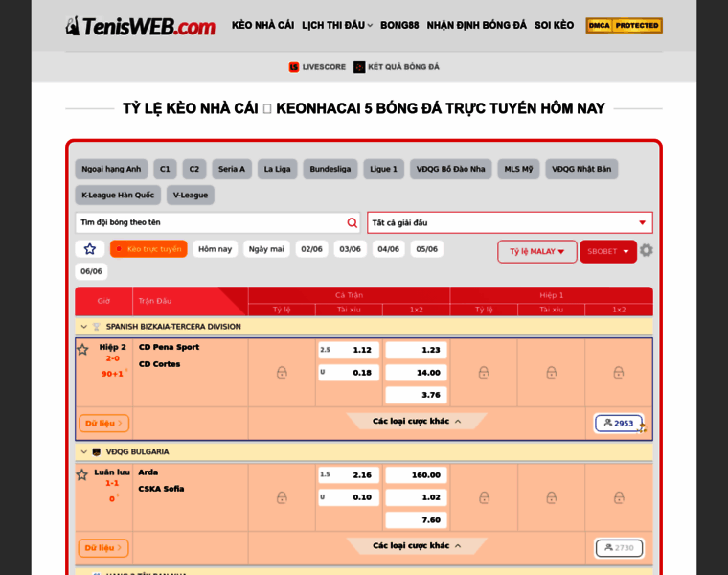This screenshot has height=575, width=728.
Task: Select the 03/06 date tab
Action: (x=350, y=249)
